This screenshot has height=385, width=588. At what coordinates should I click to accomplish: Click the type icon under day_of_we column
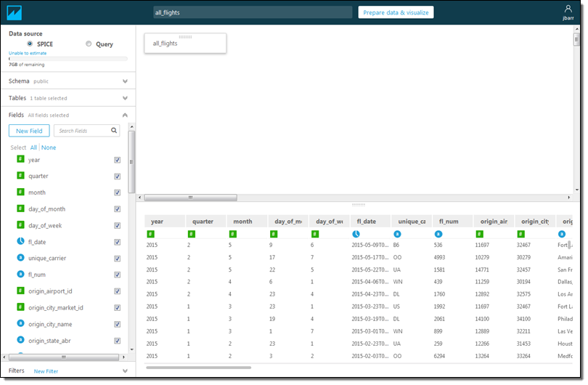pos(315,234)
